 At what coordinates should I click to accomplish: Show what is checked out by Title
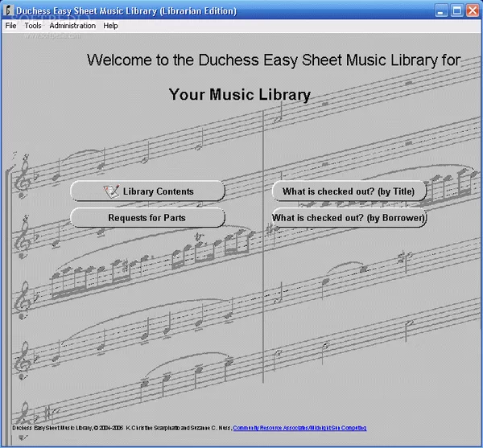click(x=349, y=191)
